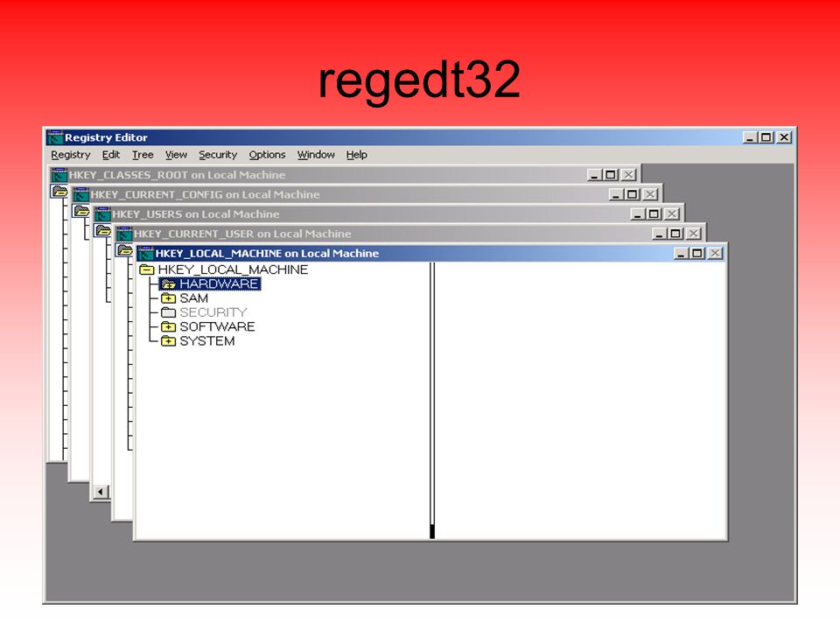Click the HKEY_CLASSES_ROOT window system icon
The width and height of the screenshot is (840, 630).
[59, 175]
